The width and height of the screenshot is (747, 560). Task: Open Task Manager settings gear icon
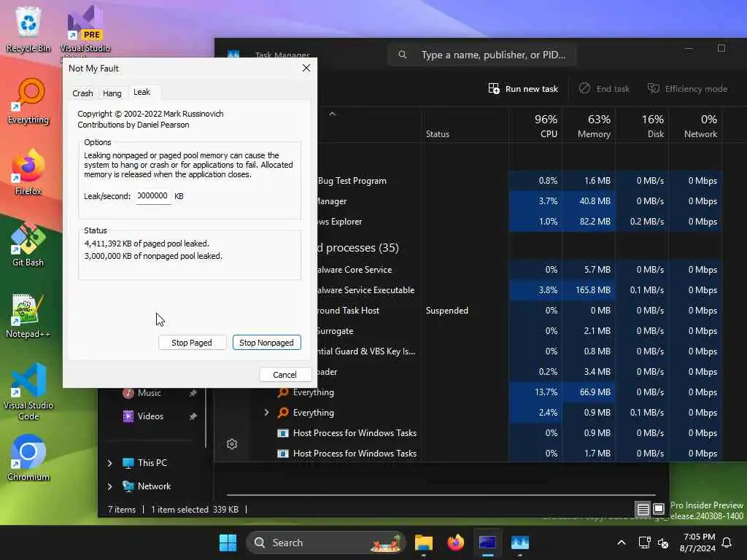pos(232,444)
